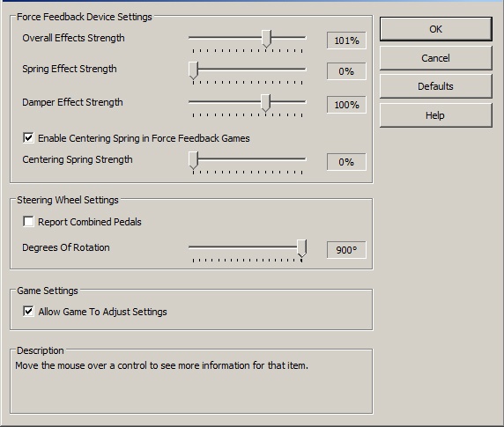
Task: Click Damper Effect Strength slider thumb
Action: click(265, 103)
